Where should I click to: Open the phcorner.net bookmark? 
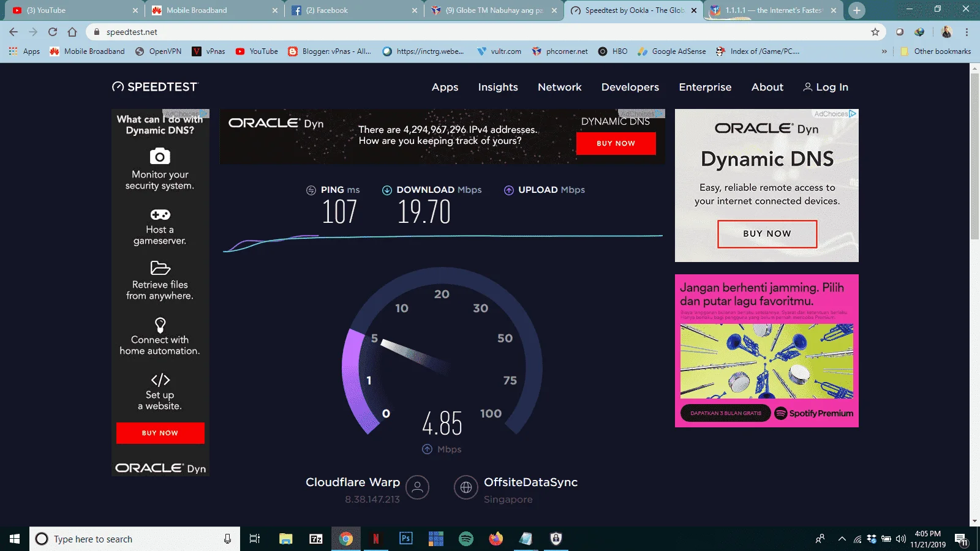coord(560,51)
